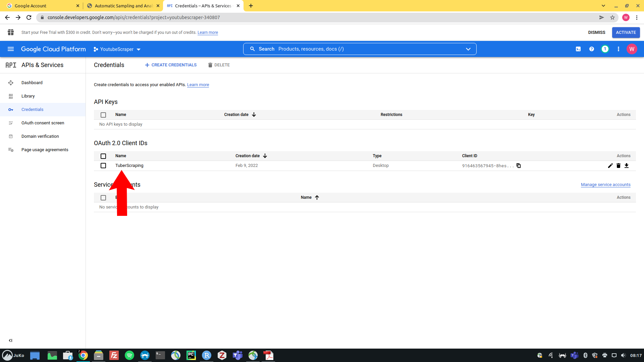Open the YoutubeScraper project selector dropdown
This screenshot has height=362, width=644.
117,49
